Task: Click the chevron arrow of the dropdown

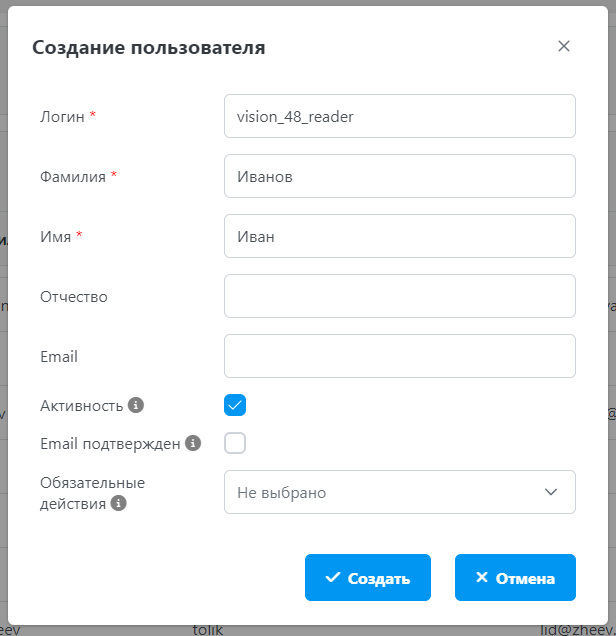Action: [550, 492]
